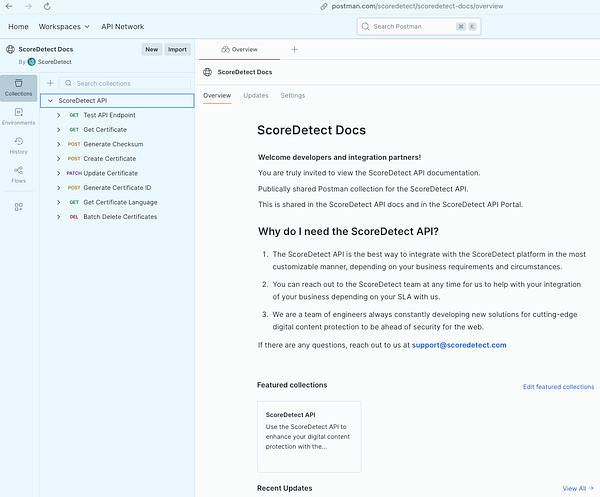Click the search magnifier in Search Postman
The image size is (600, 497).
365,26
